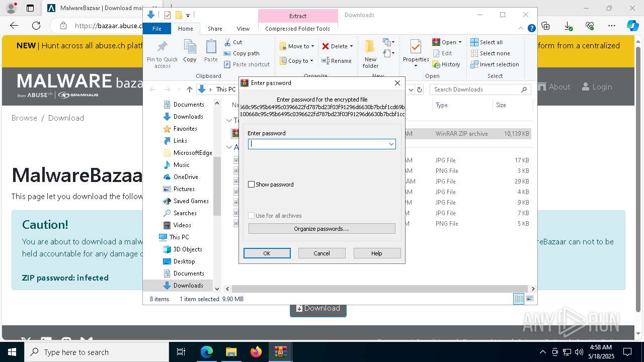Select 3D Objects in navigation pane

click(188, 249)
